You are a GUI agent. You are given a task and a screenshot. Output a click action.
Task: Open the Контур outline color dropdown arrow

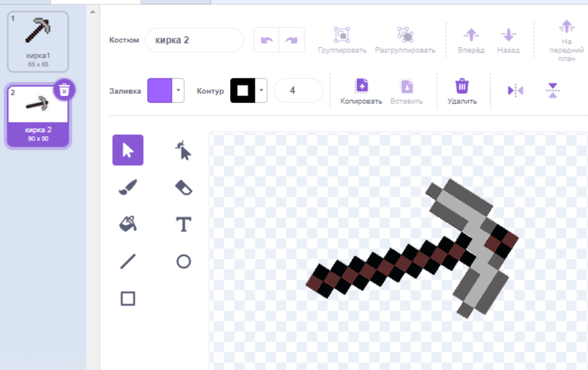click(x=261, y=90)
